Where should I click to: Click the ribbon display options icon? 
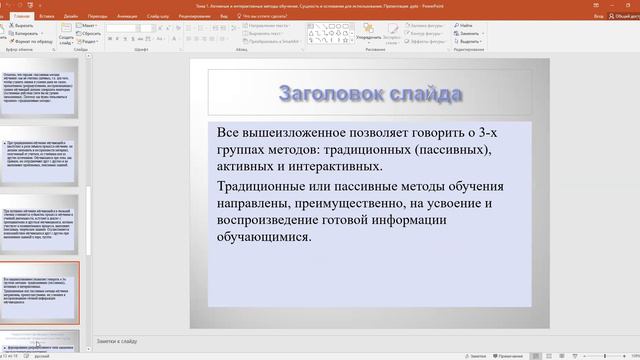[x=596, y=6]
